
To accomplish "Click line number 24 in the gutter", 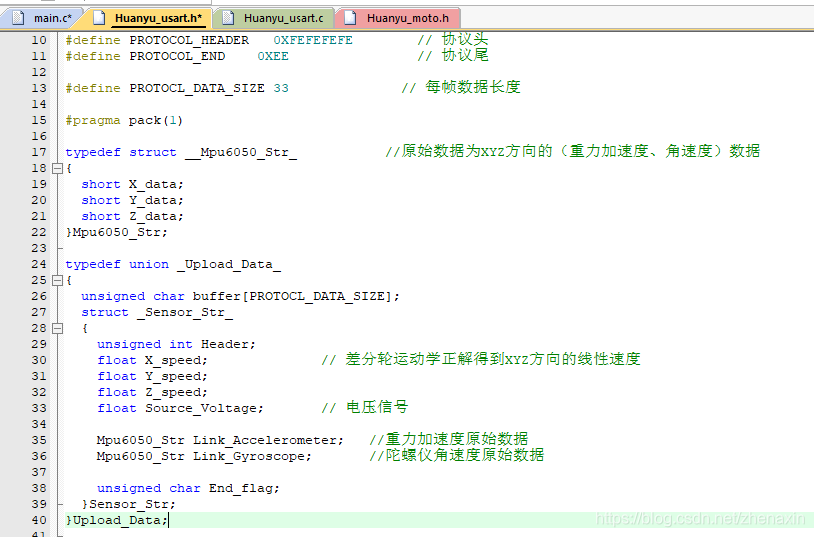I will 39,264.
